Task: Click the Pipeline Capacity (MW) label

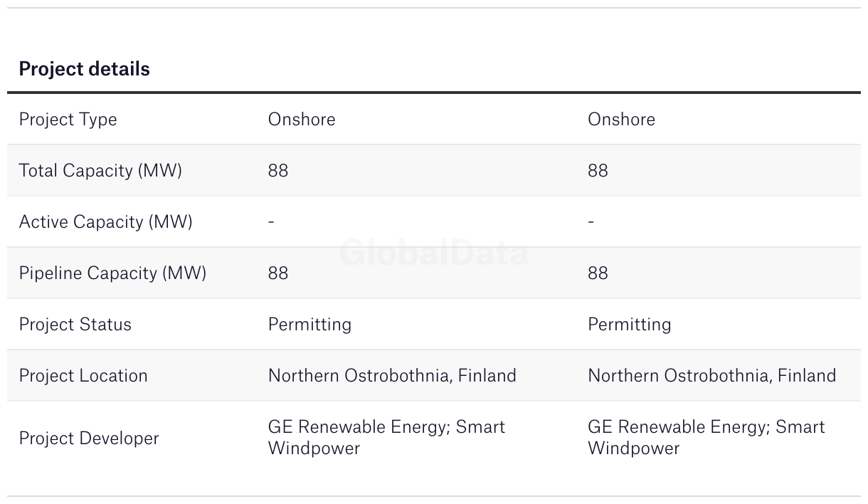Action: tap(112, 273)
